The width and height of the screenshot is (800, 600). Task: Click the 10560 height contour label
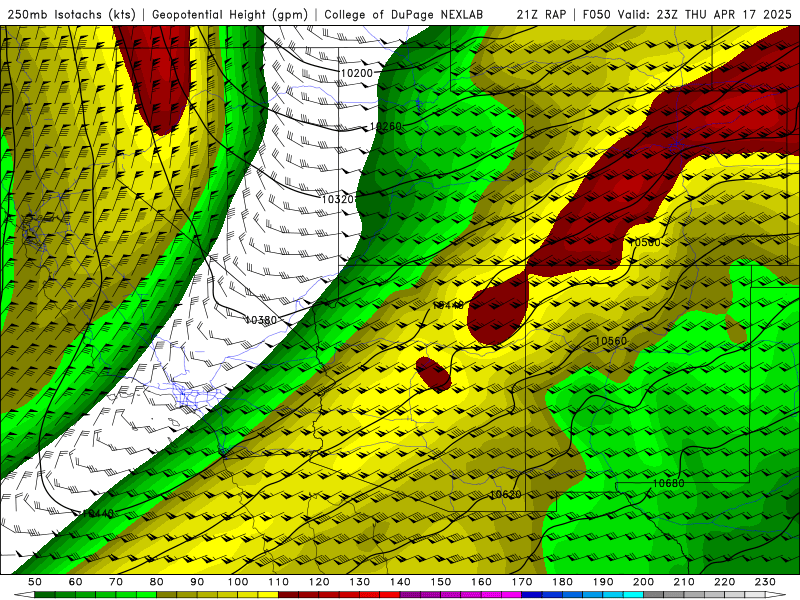pos(611,341)
